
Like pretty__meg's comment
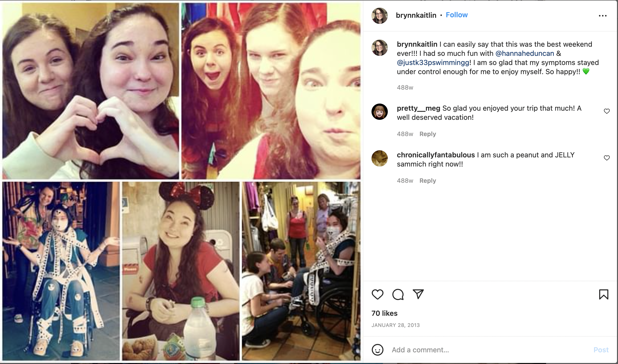607,111
